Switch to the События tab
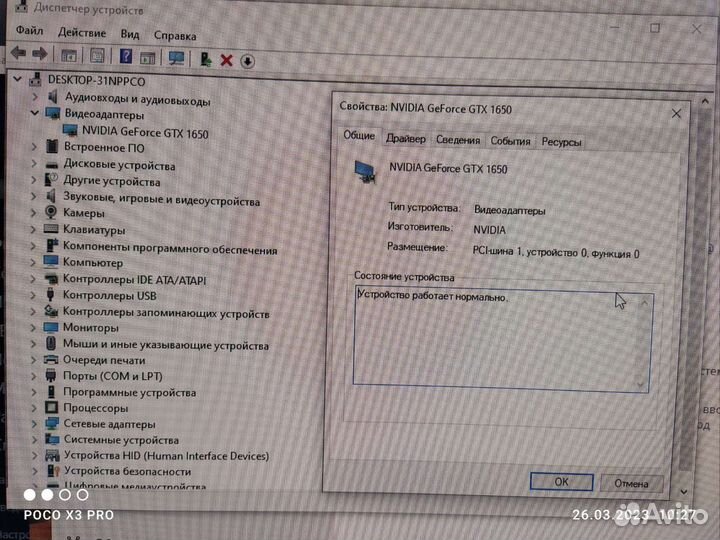This screenshot has width=720, height=540. [x=510, y=141]
